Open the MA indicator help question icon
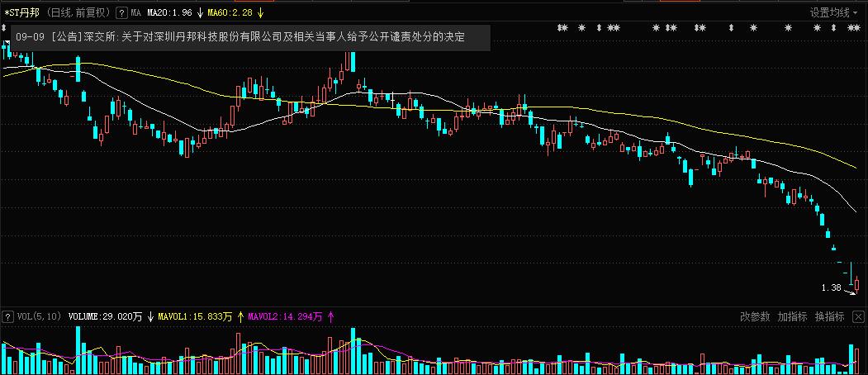The image size is (868, 375). (121, 12)
